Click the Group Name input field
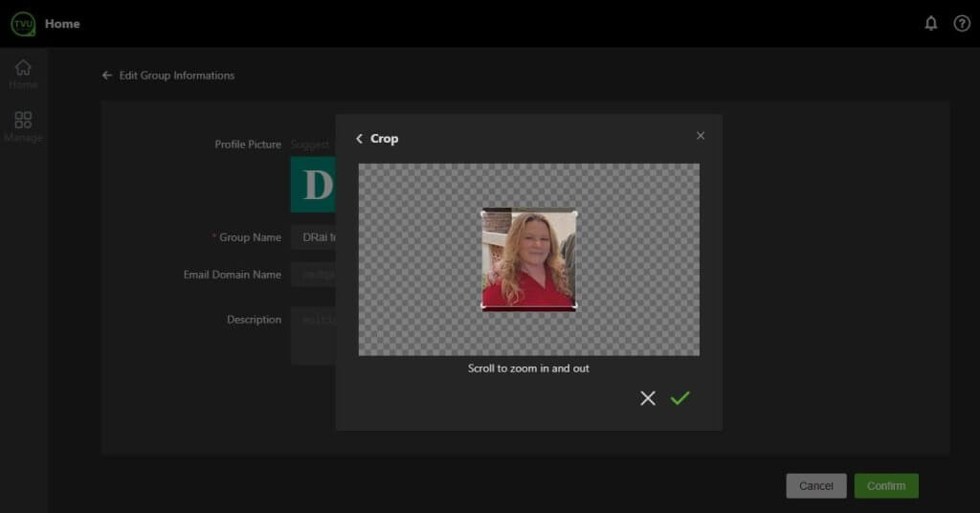The height and width of the screenshot is (513, 980). pyautogui.click(x=313, y=237)
